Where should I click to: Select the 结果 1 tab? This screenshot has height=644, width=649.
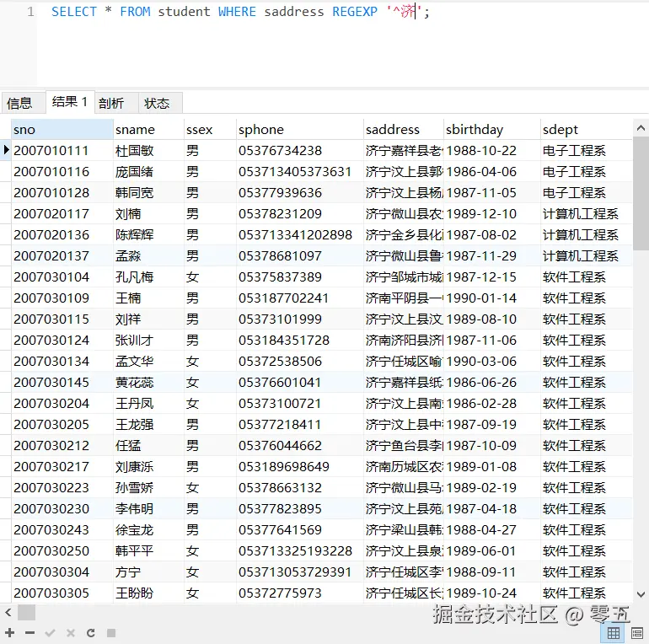[x=70, y=101]
